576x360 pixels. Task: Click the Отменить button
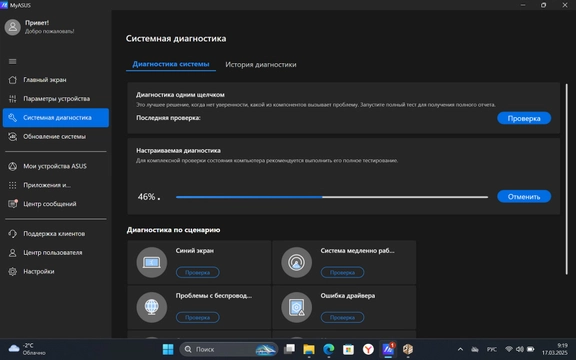point(524,197)
